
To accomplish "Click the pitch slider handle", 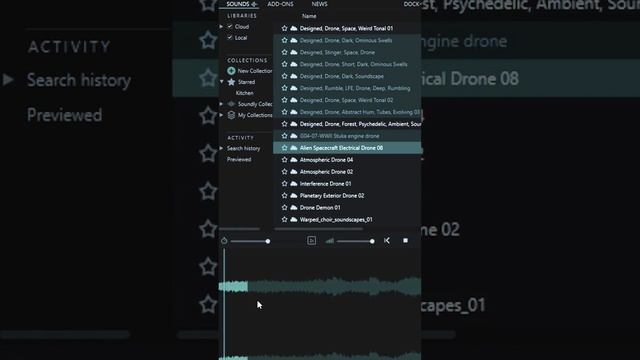I will pos(268,241).
